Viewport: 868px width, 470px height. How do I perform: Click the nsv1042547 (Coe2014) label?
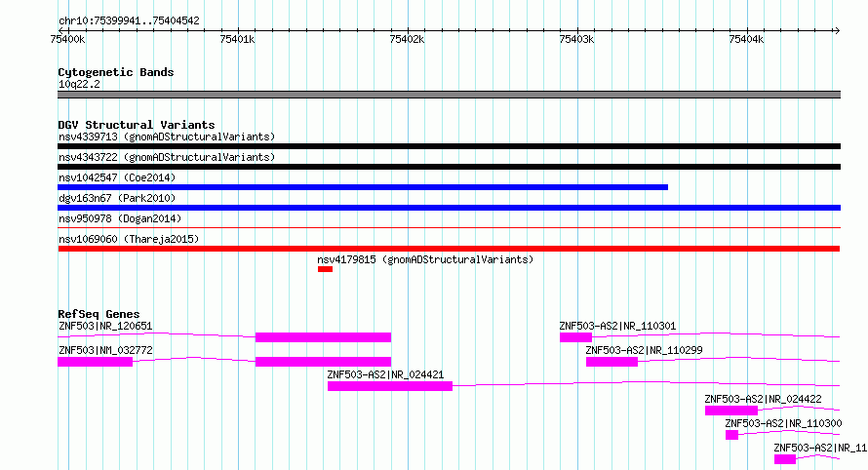[117, 177]
